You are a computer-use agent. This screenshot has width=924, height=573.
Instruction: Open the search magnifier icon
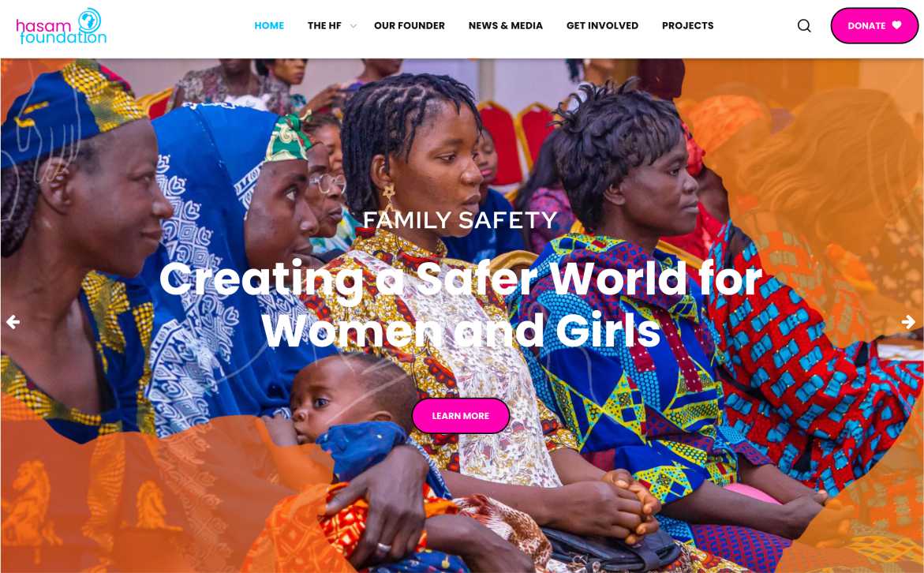click(804, 25)
